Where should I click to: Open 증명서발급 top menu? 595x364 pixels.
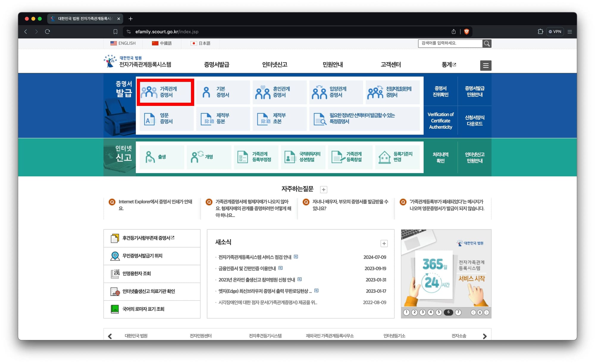click(x=217, y=64)
